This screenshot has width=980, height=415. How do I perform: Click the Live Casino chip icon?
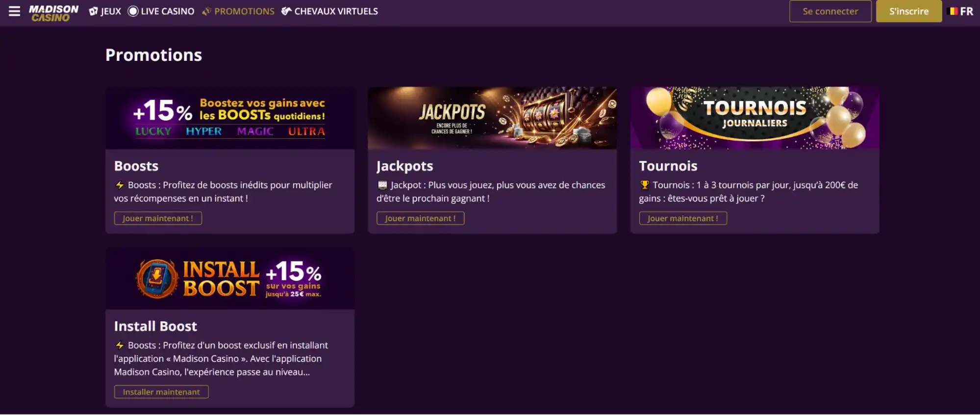(133, 11)
